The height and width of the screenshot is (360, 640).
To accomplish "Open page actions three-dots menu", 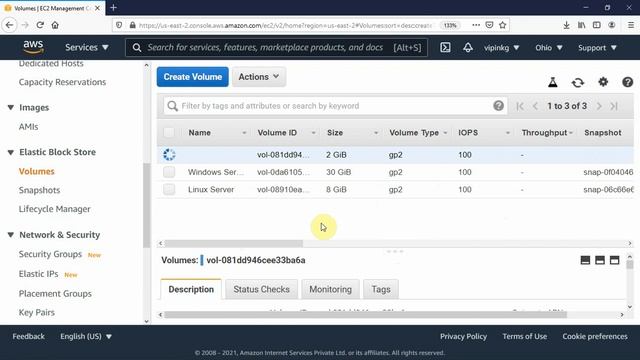I will pos(476,25).
